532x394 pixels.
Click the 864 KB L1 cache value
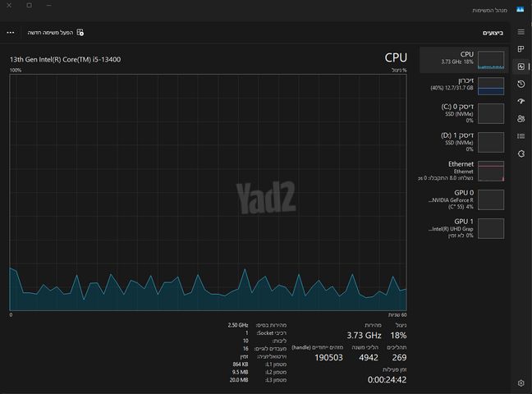click(x=241, y=364)
